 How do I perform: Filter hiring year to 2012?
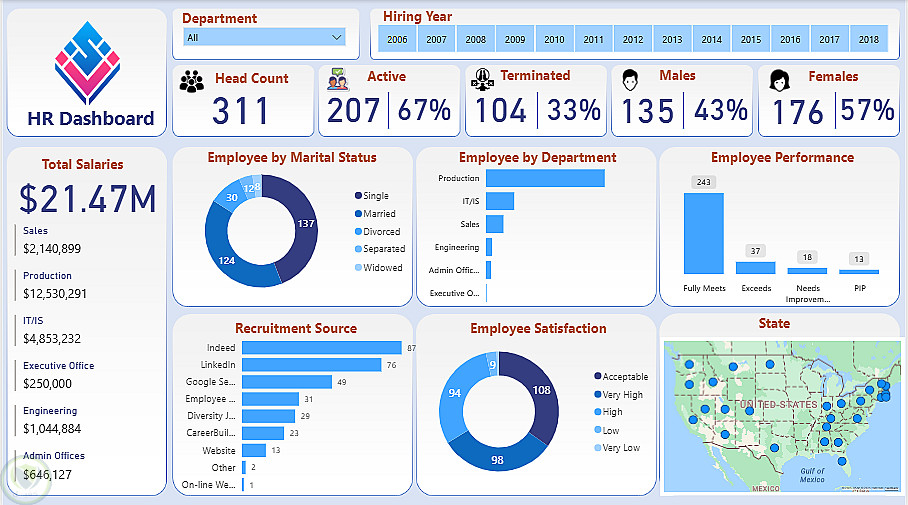(x=633, y=39)
